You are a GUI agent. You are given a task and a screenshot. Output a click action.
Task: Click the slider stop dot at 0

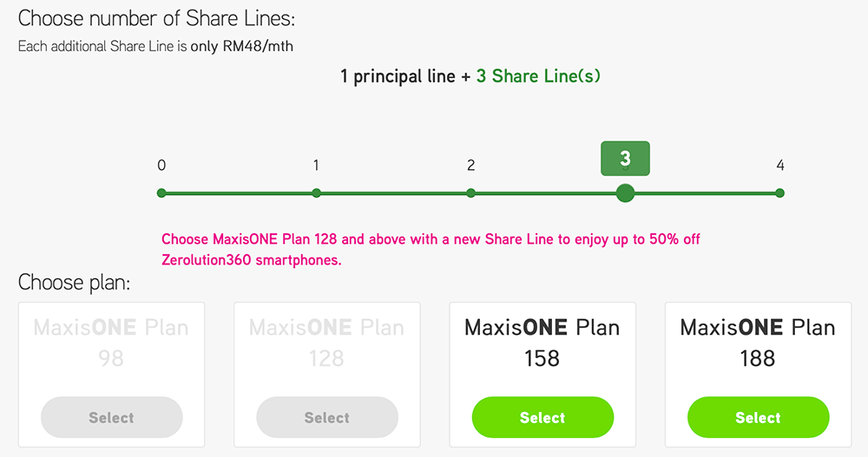point(161,193)
